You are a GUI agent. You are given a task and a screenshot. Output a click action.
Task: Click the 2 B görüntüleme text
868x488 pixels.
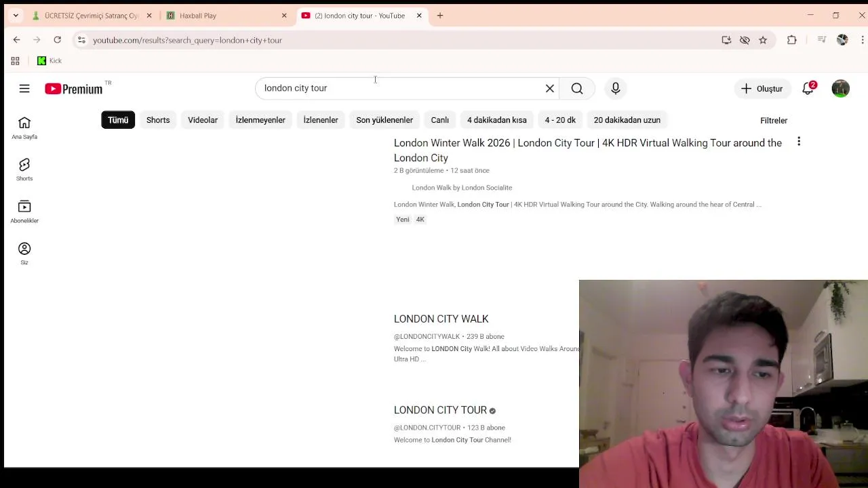point(418,171)
